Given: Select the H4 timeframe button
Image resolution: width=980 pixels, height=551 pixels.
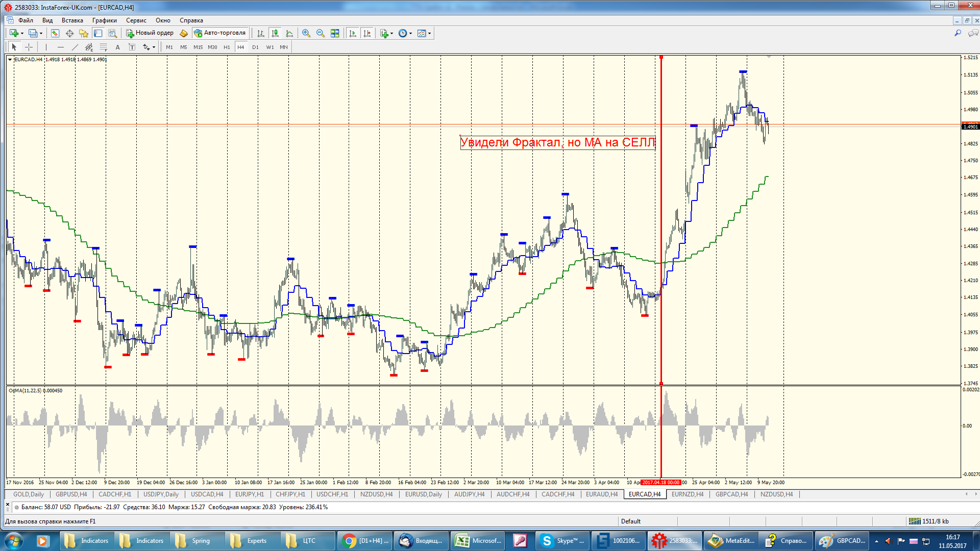Looking at the screenshot, I should 241,47.
